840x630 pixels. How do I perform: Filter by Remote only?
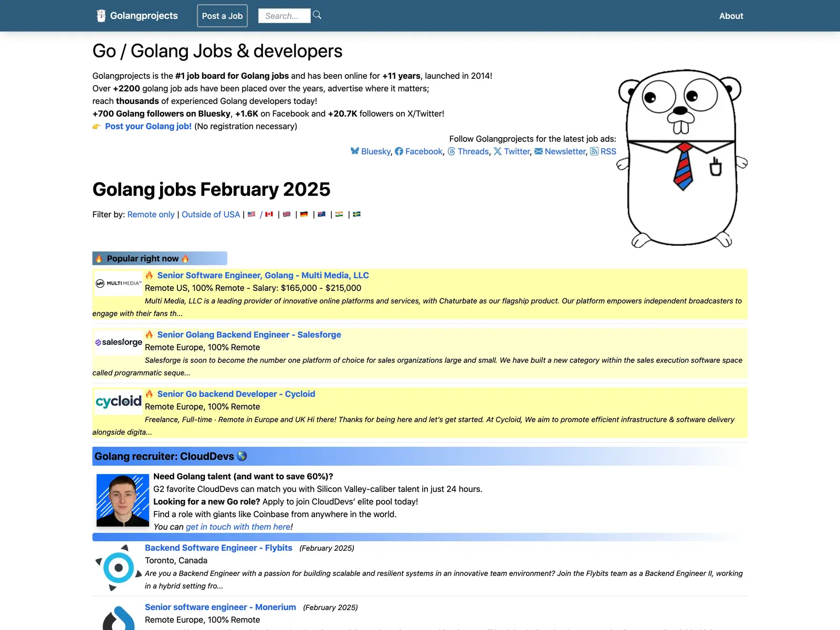pos(151,214)
